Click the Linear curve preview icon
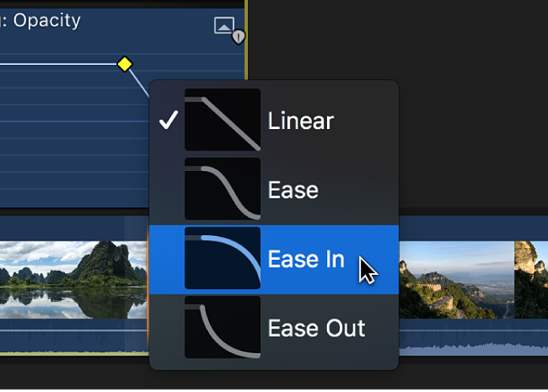This screenshot has height=392, width=548. (x=223, y=120)
